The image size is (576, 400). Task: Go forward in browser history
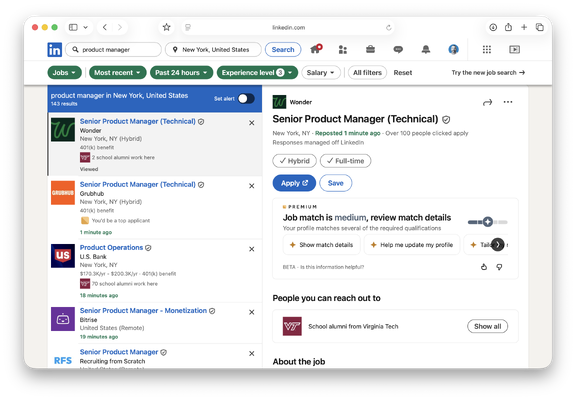[120, 27]
